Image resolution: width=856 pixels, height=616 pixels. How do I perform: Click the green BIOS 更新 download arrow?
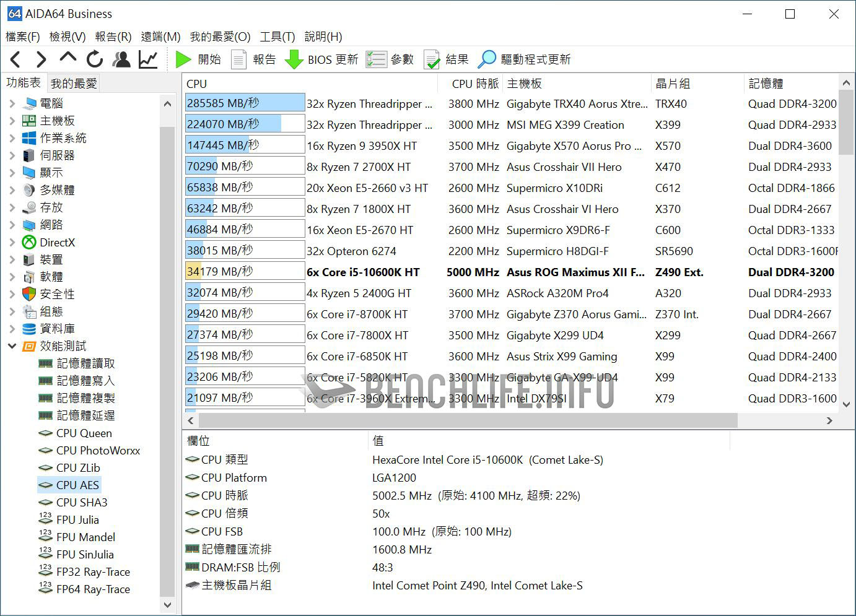(x=294, y=59)
